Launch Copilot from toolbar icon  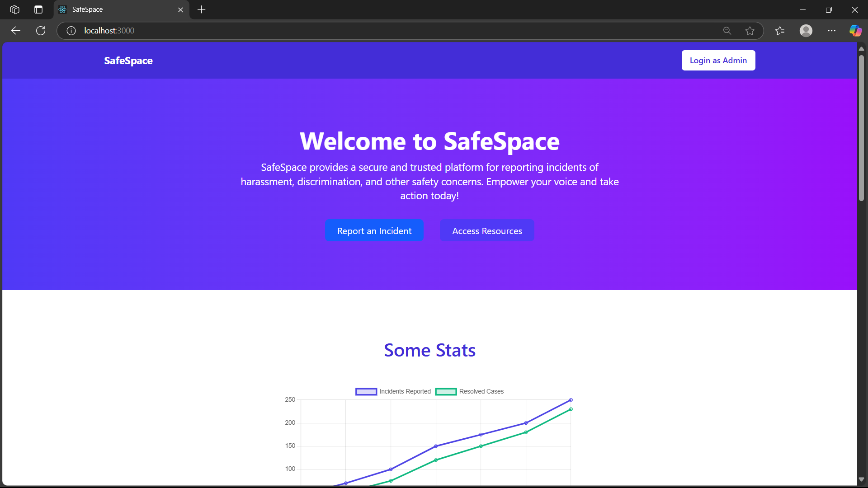point(855,31)
